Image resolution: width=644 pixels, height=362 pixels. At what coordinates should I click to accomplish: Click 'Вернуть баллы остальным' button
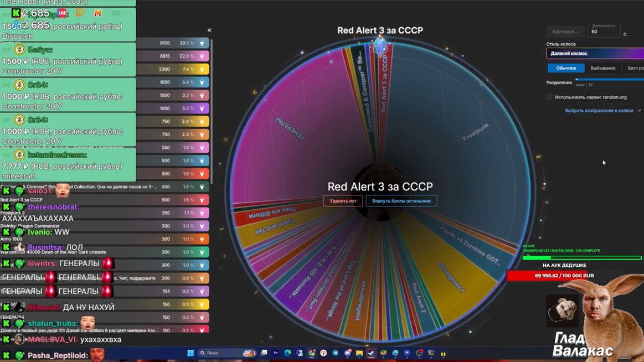(x=401, y=201)
